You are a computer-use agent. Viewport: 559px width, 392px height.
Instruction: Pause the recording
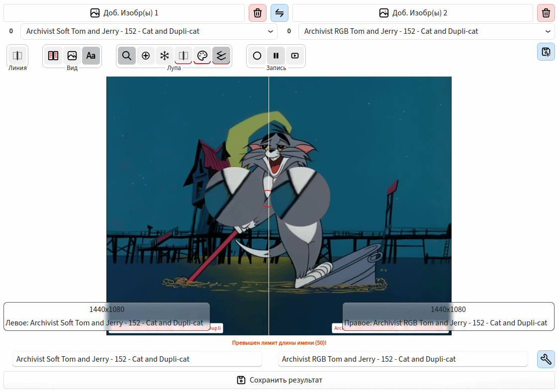276,56
